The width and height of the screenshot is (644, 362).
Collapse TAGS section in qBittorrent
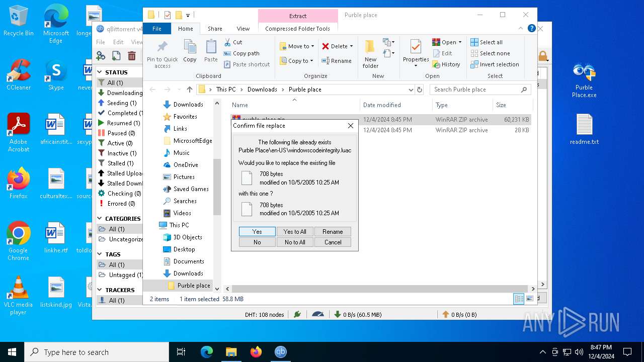(x=100, y=254)
